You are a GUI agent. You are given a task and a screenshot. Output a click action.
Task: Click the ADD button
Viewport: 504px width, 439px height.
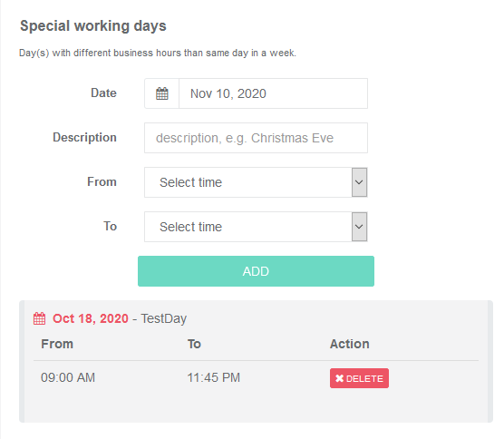coord(256,271)
